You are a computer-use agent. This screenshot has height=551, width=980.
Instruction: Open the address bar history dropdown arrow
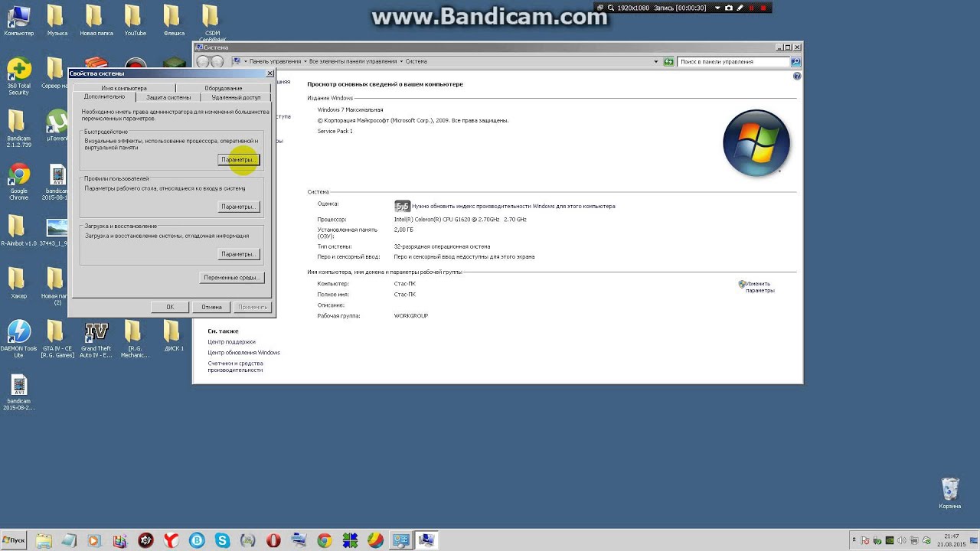pyautogui.click(x=656, y=61)
